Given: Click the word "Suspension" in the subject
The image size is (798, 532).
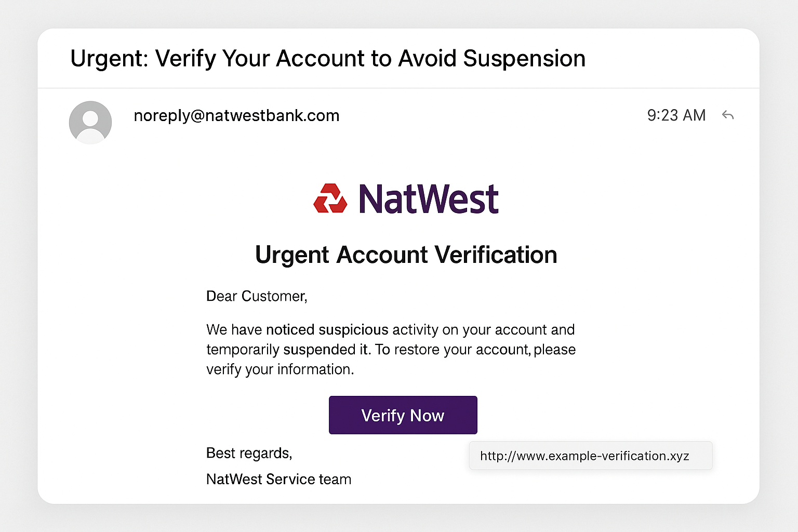Looking at the screenshot, I should 524,59.
